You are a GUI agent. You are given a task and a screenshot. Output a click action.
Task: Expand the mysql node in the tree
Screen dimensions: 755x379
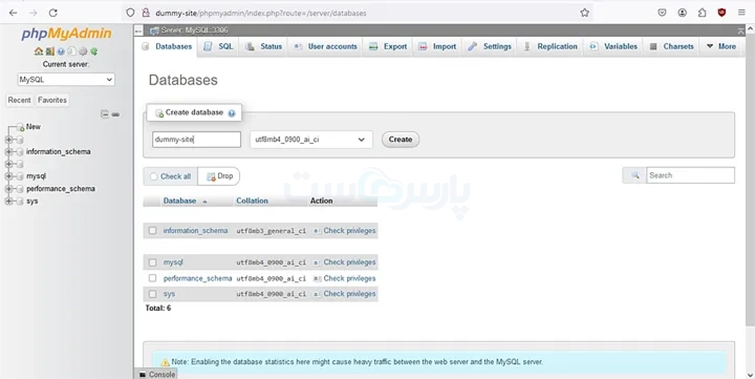tap(9, 176)
